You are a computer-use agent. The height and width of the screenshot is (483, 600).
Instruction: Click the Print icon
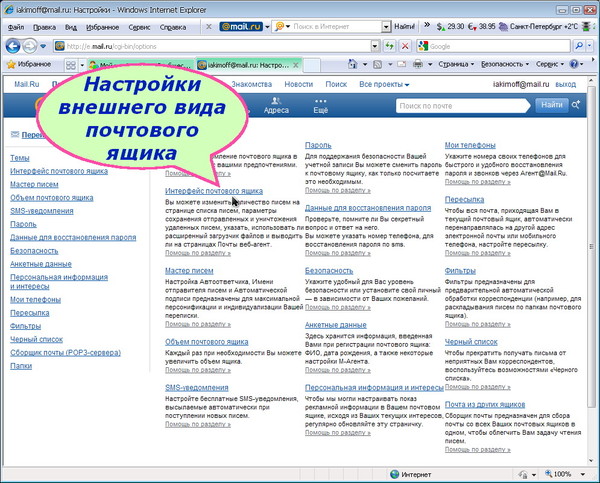[x=418, y=64]
